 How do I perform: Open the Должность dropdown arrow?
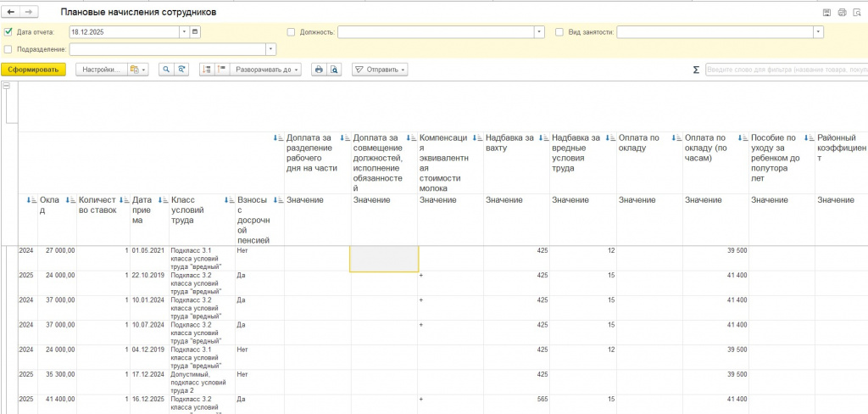point(539,32)
